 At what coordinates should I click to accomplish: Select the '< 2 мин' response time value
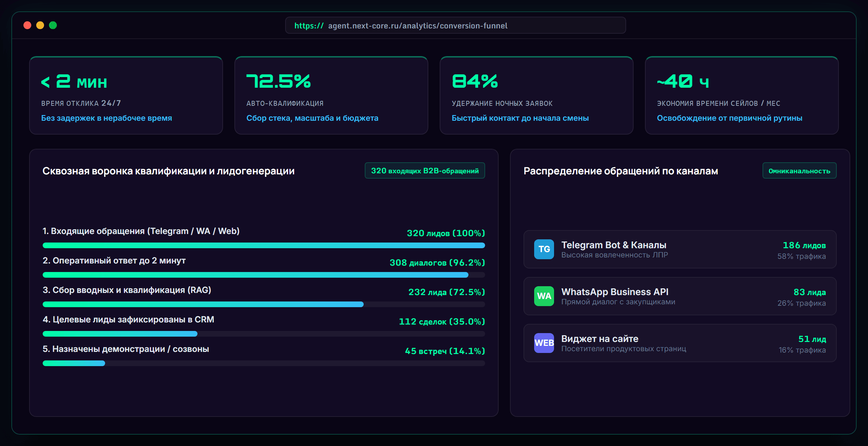74,81
